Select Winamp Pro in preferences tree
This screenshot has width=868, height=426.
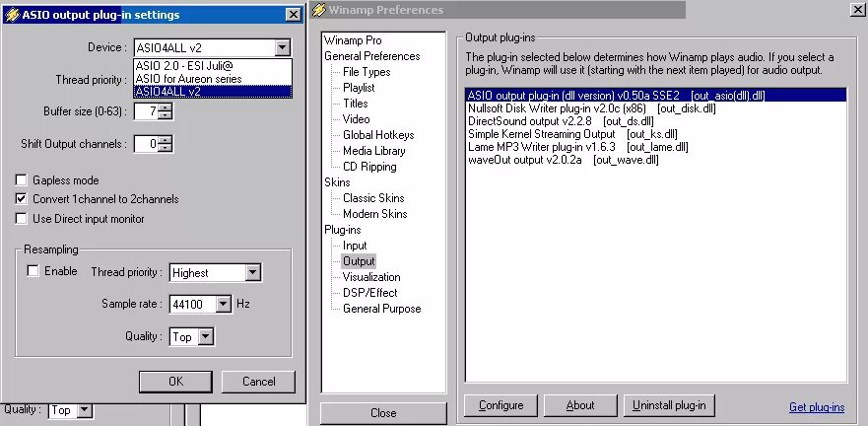[353, 40]
